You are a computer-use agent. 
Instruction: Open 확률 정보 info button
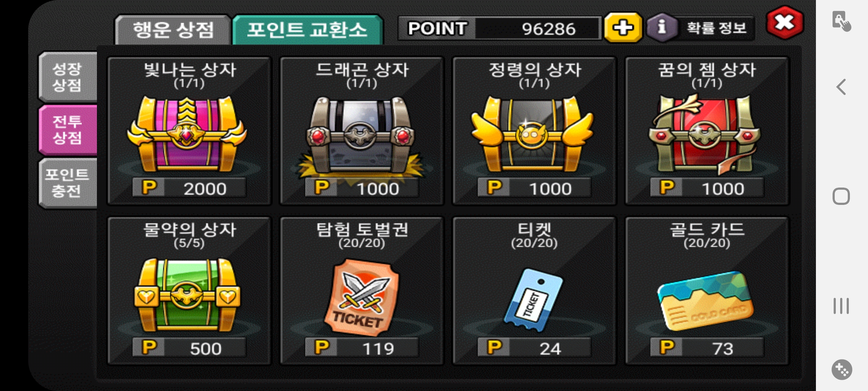701,28
